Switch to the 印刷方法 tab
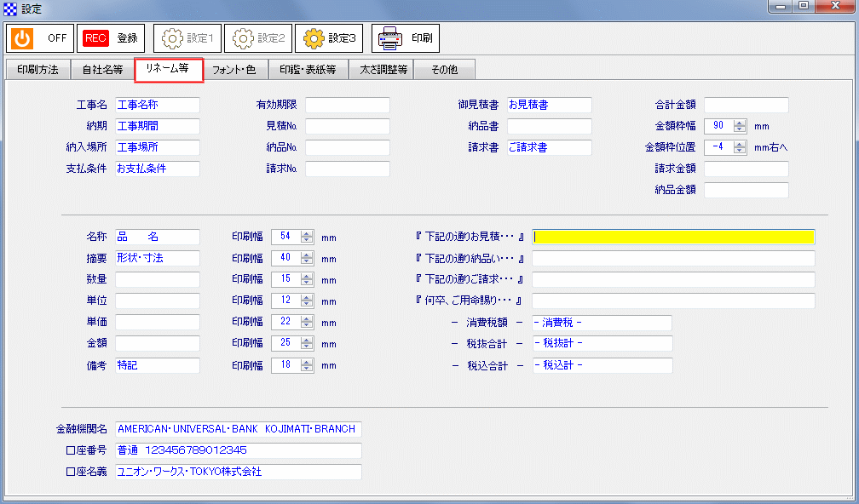This screenshot has width=859, height=504. coord(36,70)
